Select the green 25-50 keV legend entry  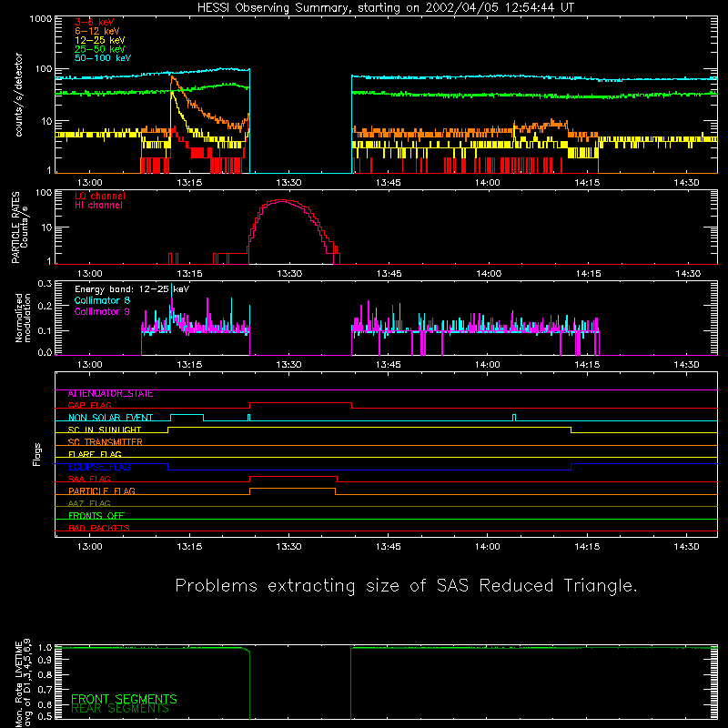pyautogui.click(x=99, y=49)
